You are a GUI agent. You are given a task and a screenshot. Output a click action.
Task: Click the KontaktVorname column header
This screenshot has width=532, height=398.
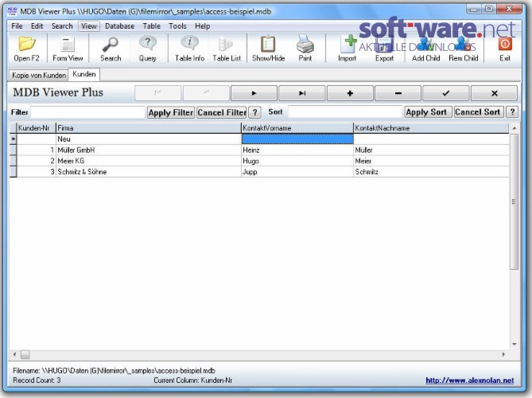[x=297, y=128]
